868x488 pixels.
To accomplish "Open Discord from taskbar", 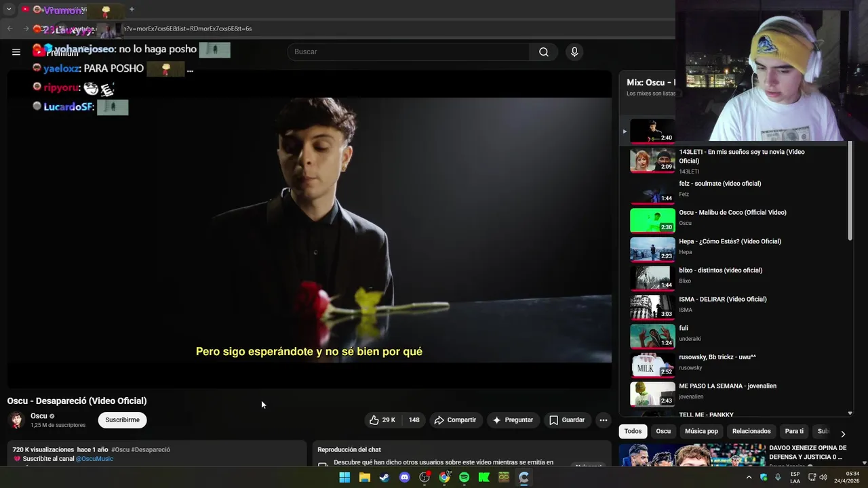I will tap(405, 477).
